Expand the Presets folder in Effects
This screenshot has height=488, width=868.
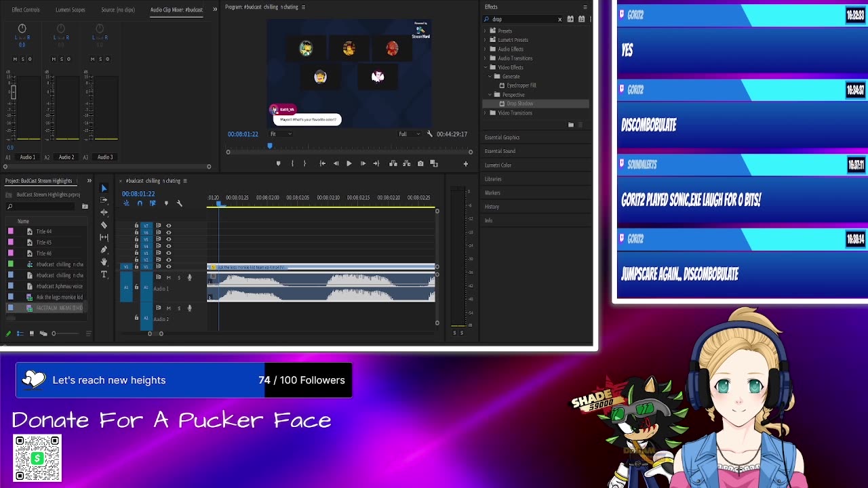(x=486, y=31)
